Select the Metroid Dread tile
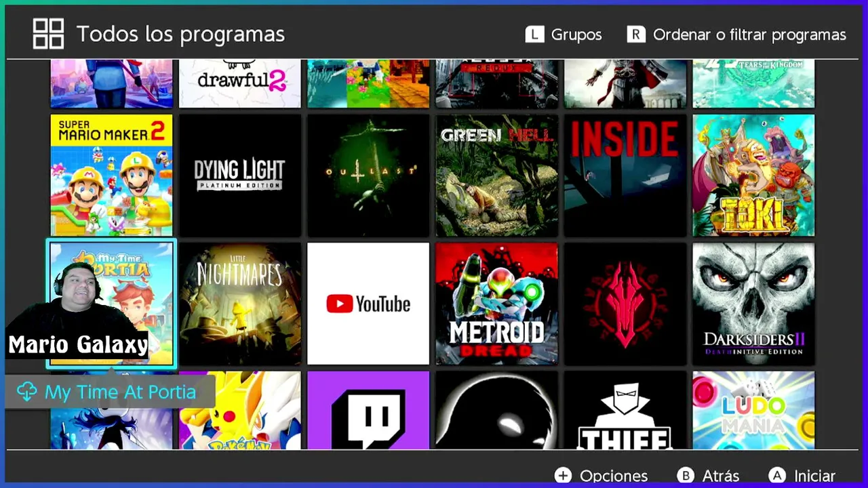868x488 pixels. coord(496,304)
